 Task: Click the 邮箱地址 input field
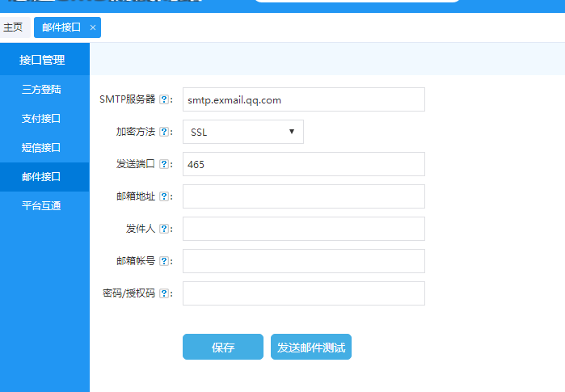tap(303, 196)
